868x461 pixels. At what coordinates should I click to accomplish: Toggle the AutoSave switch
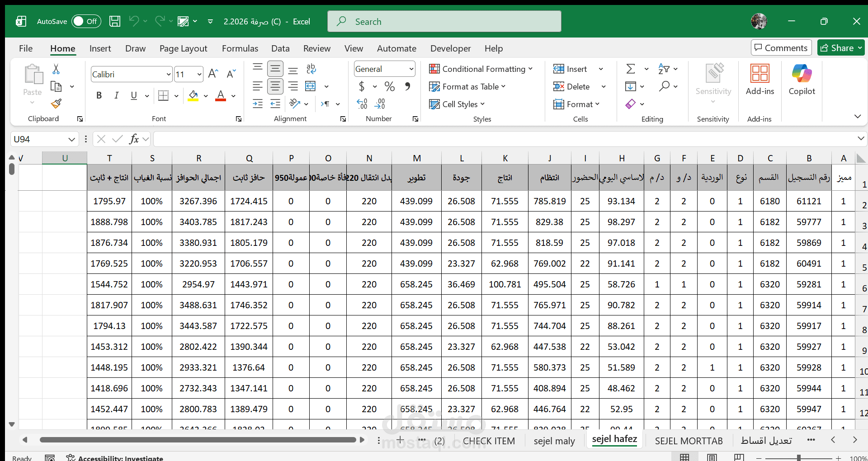(x=86, y=21)
